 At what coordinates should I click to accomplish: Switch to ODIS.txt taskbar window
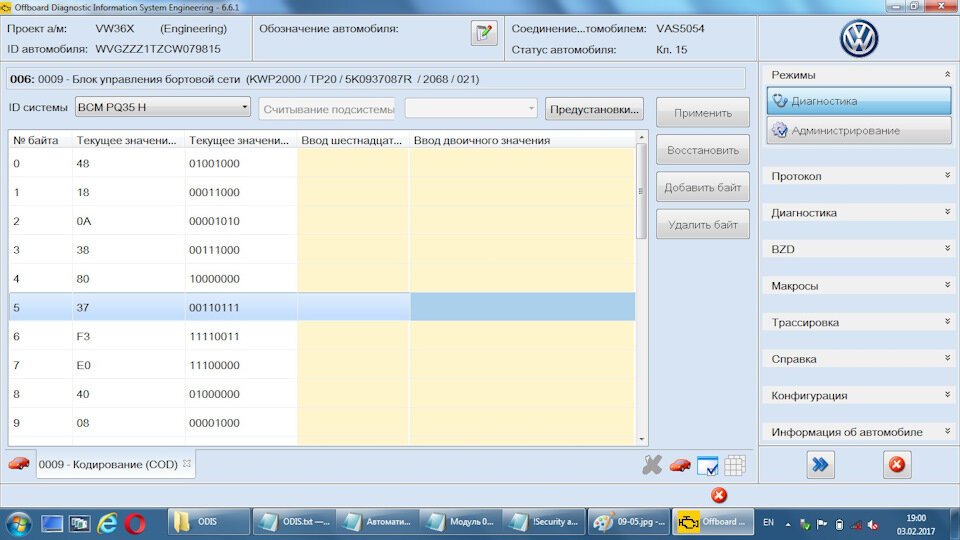(293, 522)
